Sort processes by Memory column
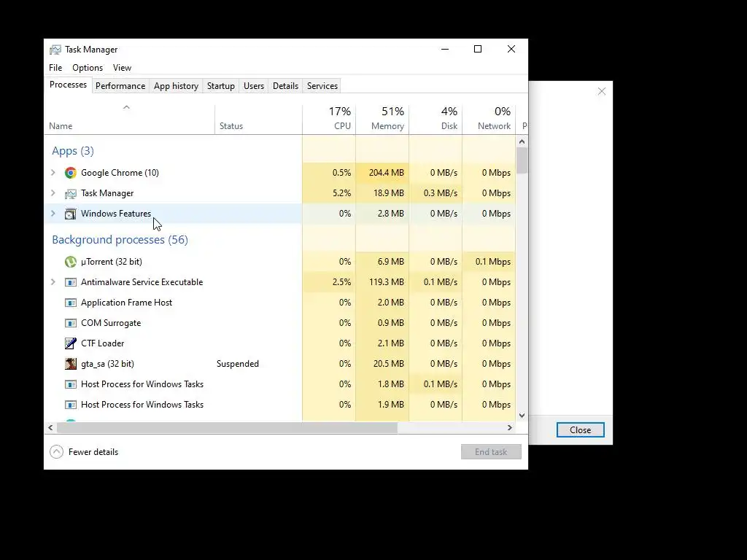Image resolution: width=747 pixels, height=560 pixels. (382, 119)
